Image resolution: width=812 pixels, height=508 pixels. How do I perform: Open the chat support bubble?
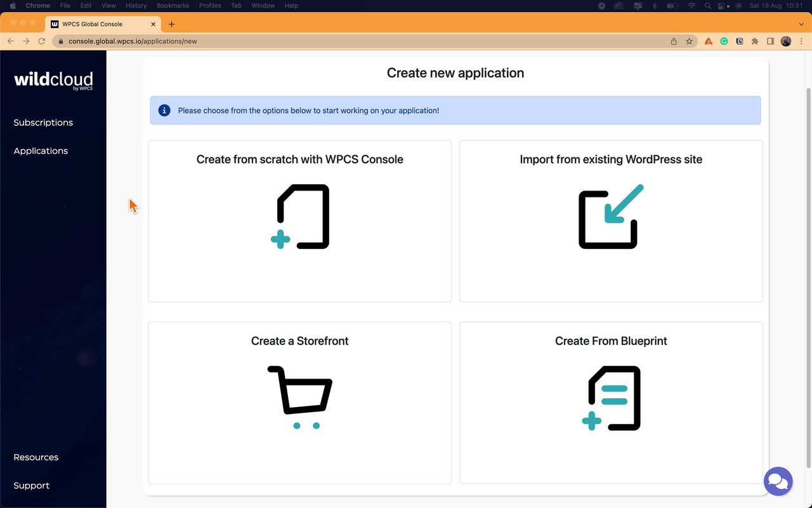coord(778,481)
